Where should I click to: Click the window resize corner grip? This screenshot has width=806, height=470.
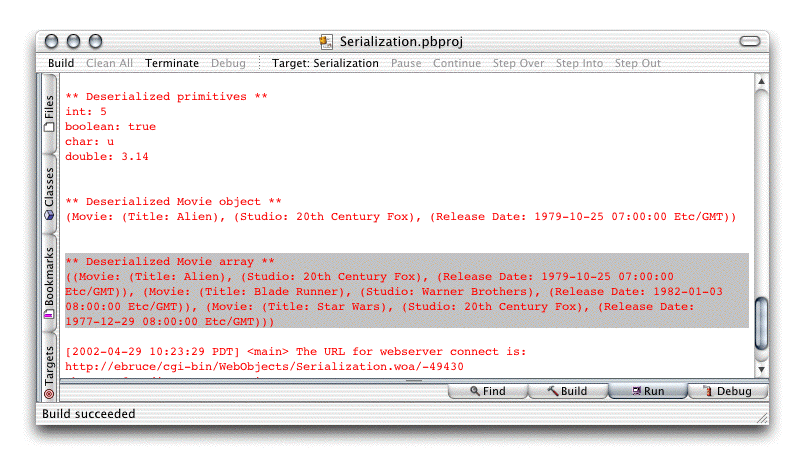(x=761, y=418)
